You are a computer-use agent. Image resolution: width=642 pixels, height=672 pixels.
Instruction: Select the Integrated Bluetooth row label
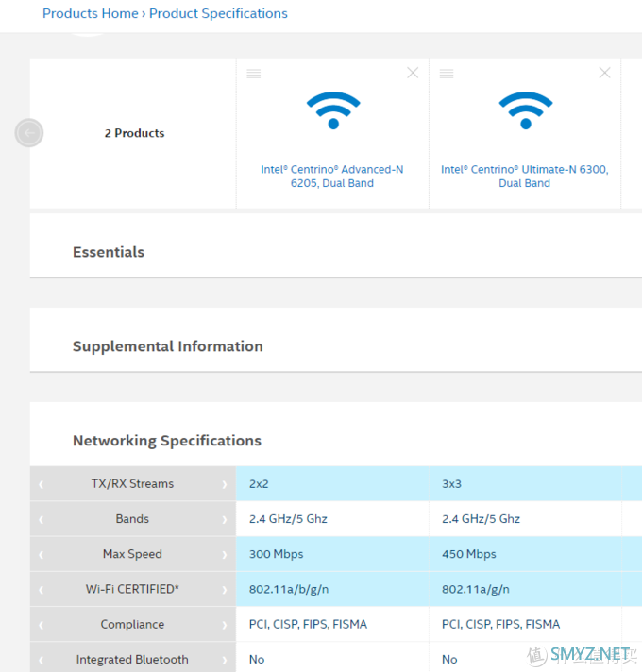(132, 660)
